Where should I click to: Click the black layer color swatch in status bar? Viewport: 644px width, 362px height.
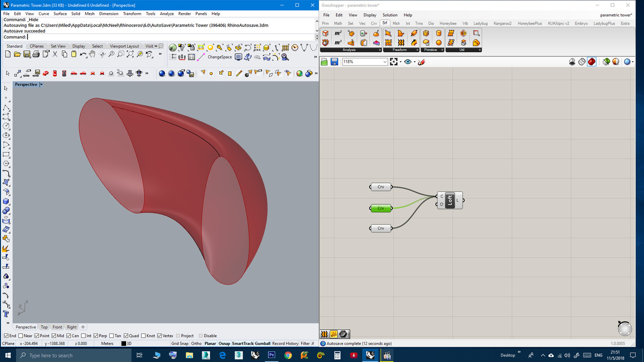click(x=124, y=344)
